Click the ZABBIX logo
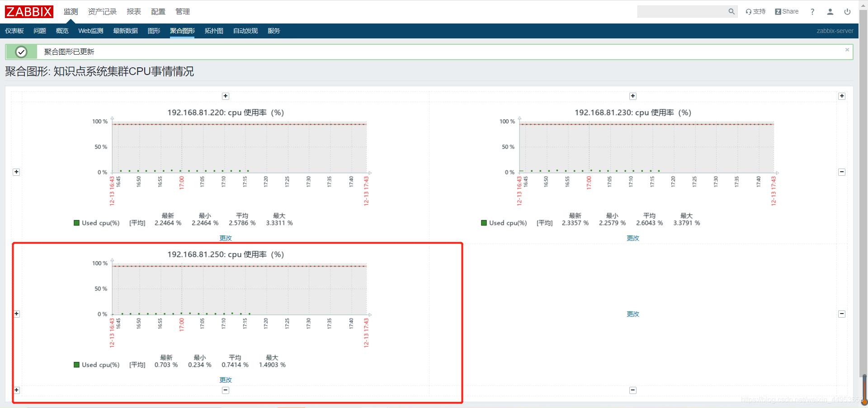The image size is (868, 408). (29, 11)
